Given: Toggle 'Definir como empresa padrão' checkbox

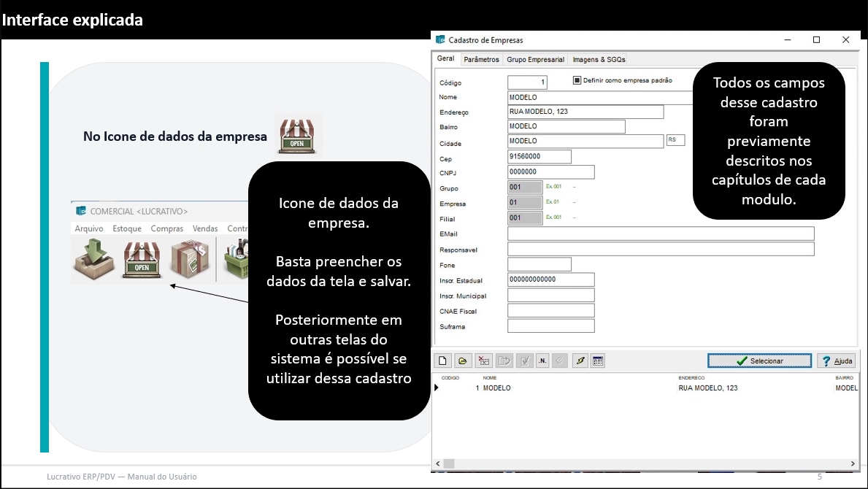Looking at the screenshot, I should tap(577, 80).
